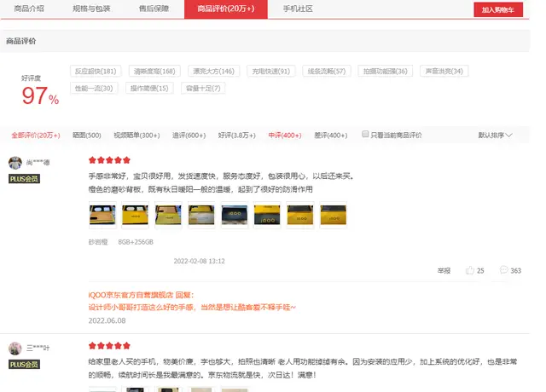
Task: Click the 加入购物车 button
Action: click(498, 9)
